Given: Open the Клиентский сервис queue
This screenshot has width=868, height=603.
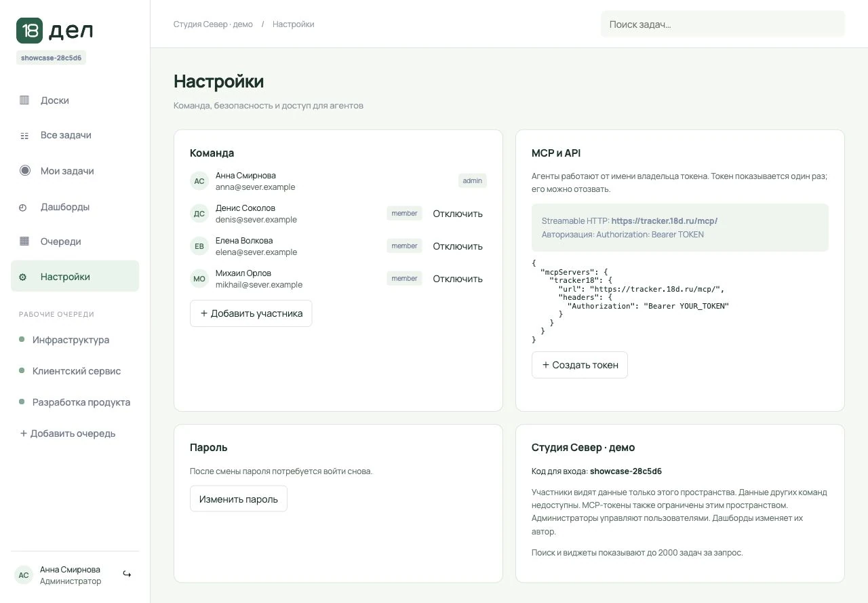Looking at the screenshot, I should [x=75, y=371].
